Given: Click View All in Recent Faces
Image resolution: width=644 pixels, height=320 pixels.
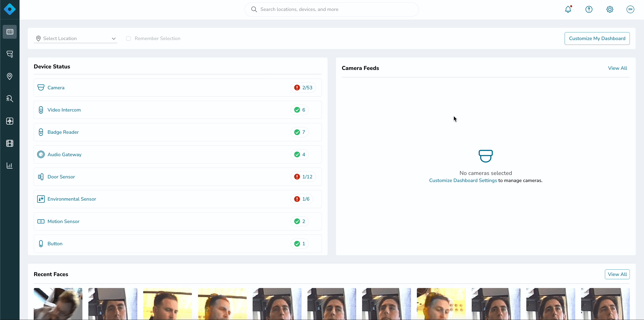Looking at the screenshot, I should [x=617, y=274].
